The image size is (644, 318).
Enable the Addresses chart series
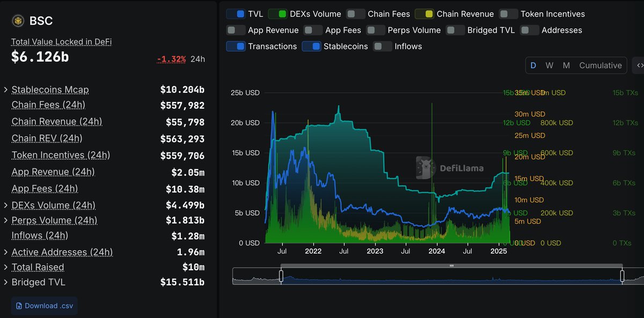tap(530, 30)
